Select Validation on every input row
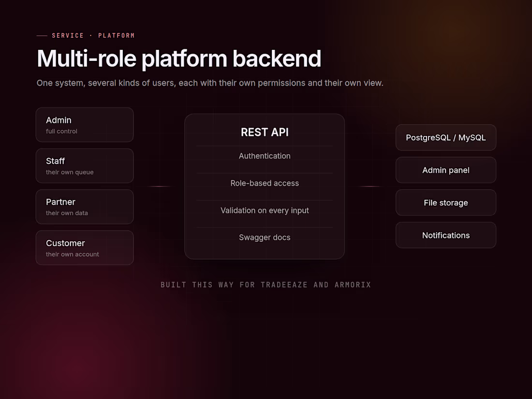The image size is (532, 399). coord(265,210)
